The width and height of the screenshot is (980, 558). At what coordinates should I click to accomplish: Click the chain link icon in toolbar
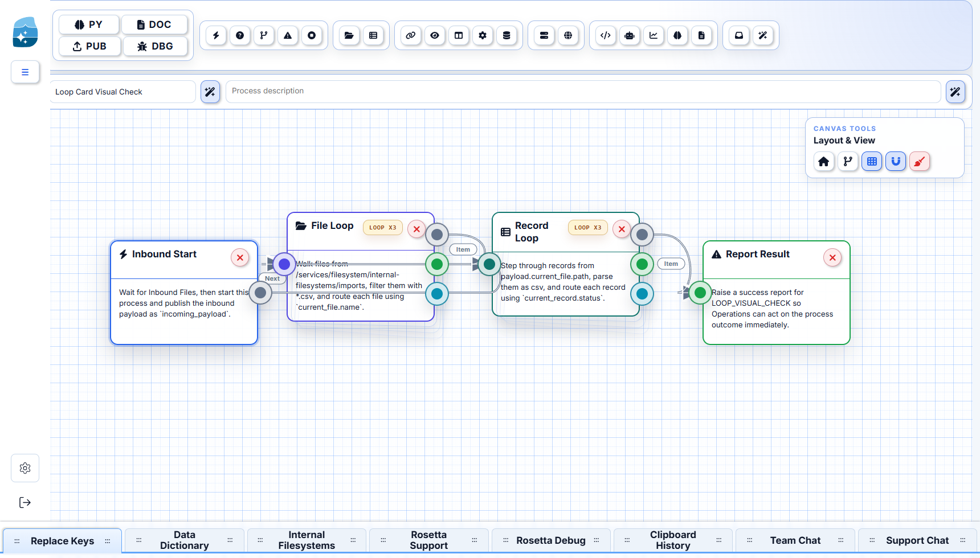tap(411, 35)
